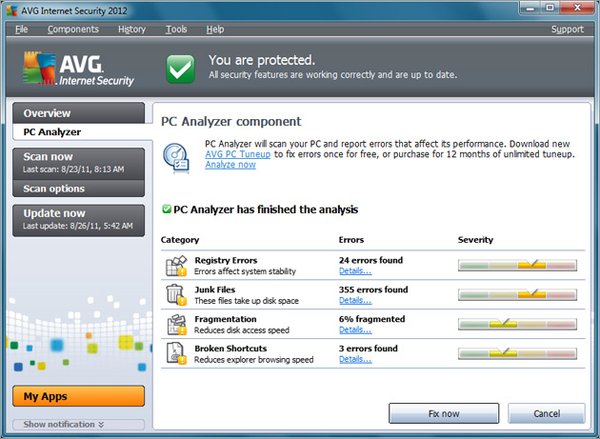This screenshot has height=439, width=600.
Task: Click the '24 errors found' text
Action: pos(371,260)
